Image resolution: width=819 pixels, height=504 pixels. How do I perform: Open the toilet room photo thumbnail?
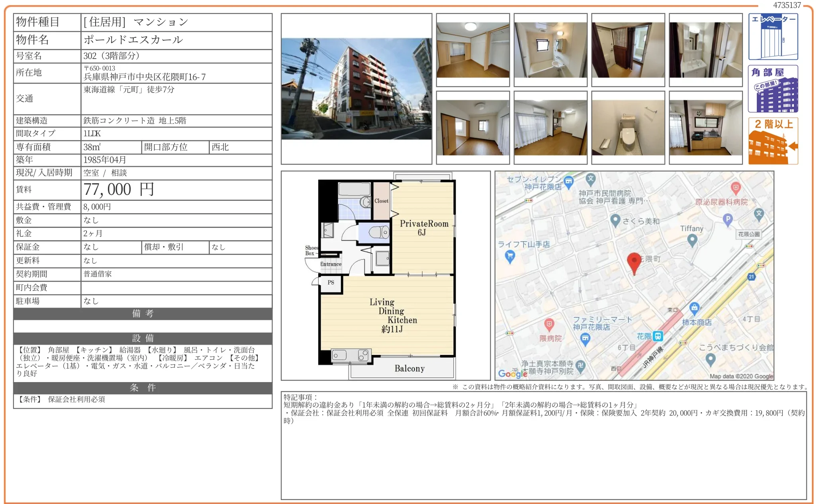[628, 127]
